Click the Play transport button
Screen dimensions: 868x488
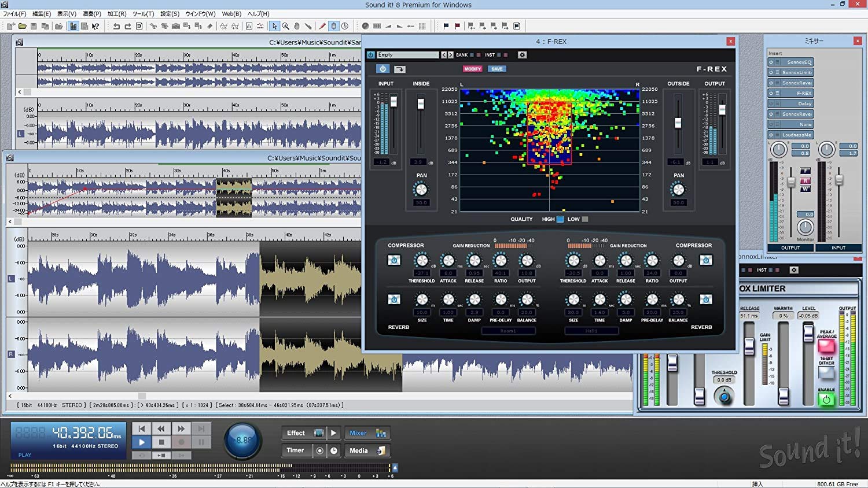[141, 442]
